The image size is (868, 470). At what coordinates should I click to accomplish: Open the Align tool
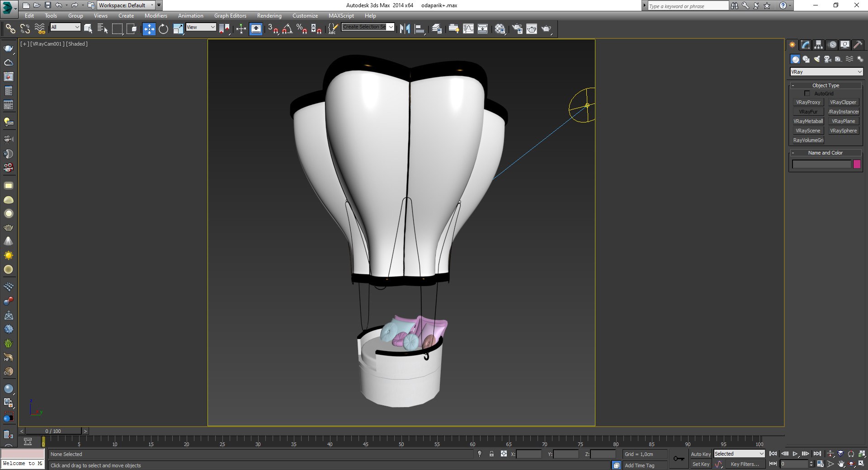tap(420, 29)
